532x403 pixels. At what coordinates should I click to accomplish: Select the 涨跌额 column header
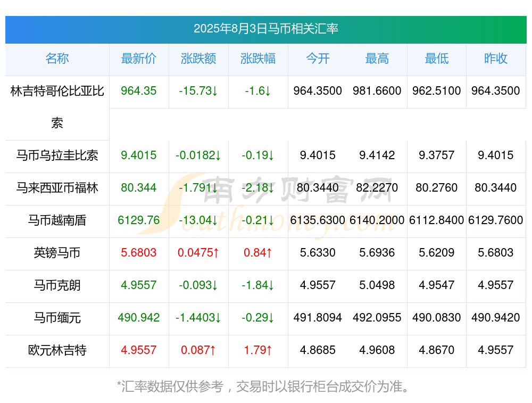198,59
